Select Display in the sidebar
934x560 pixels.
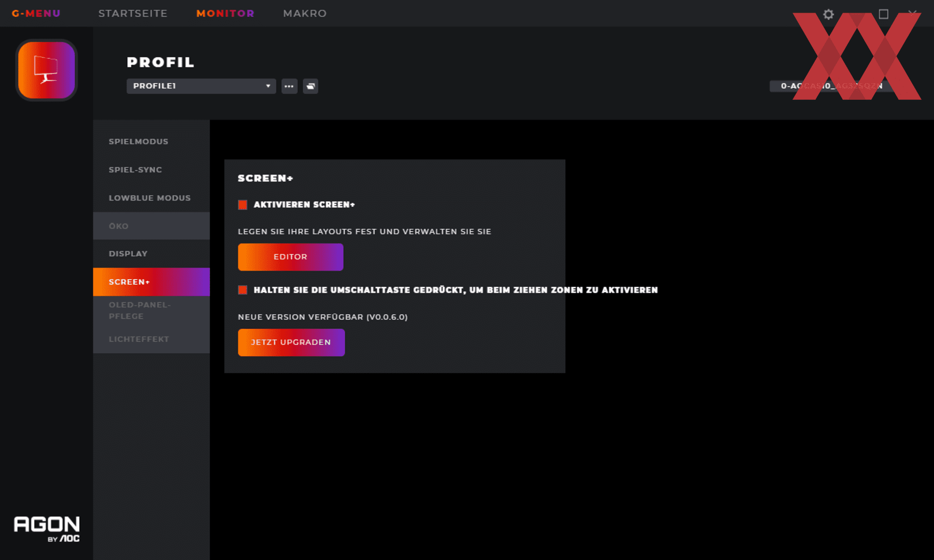[128, 253]
